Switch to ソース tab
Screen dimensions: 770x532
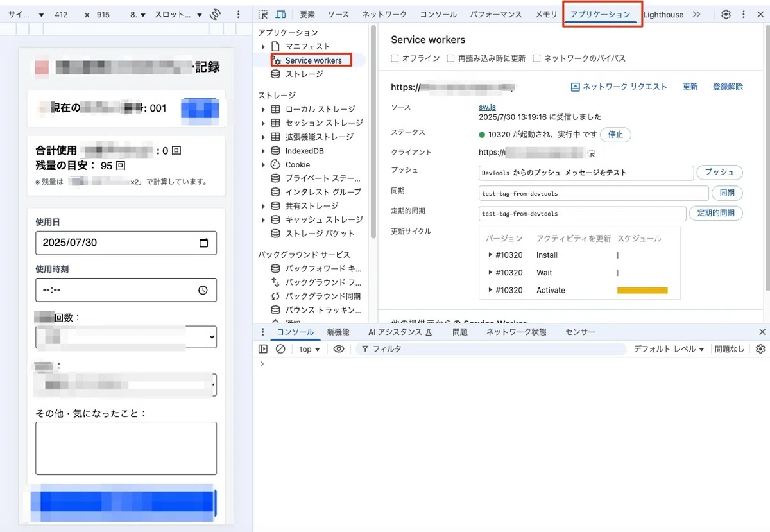(x=338, y=14)
